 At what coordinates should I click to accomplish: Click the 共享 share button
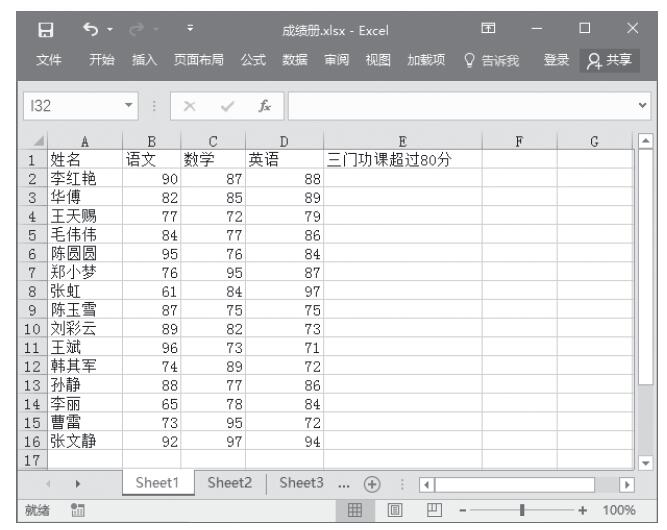(625, 62)
